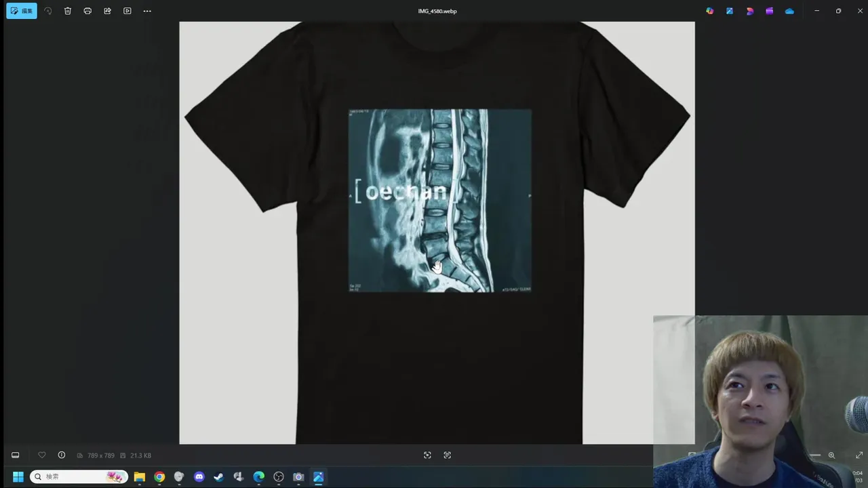The image size is (868, 488).
Task: Open Steam from taskbar
Action: coord(219,477)
